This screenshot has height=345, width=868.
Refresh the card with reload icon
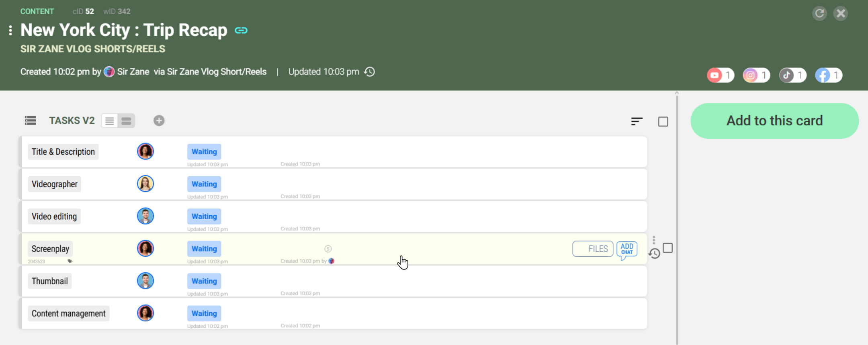(x=819, y=13)
